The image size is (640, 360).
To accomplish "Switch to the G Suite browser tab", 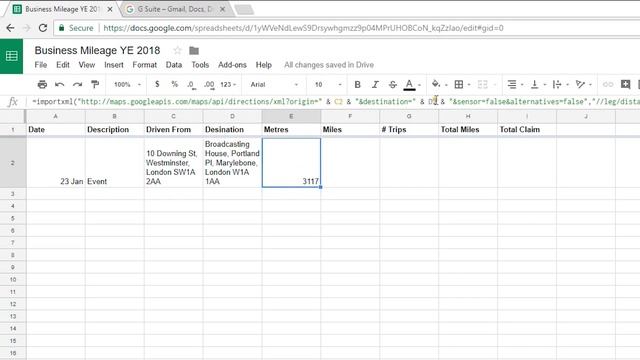I will tap(176, 9).
